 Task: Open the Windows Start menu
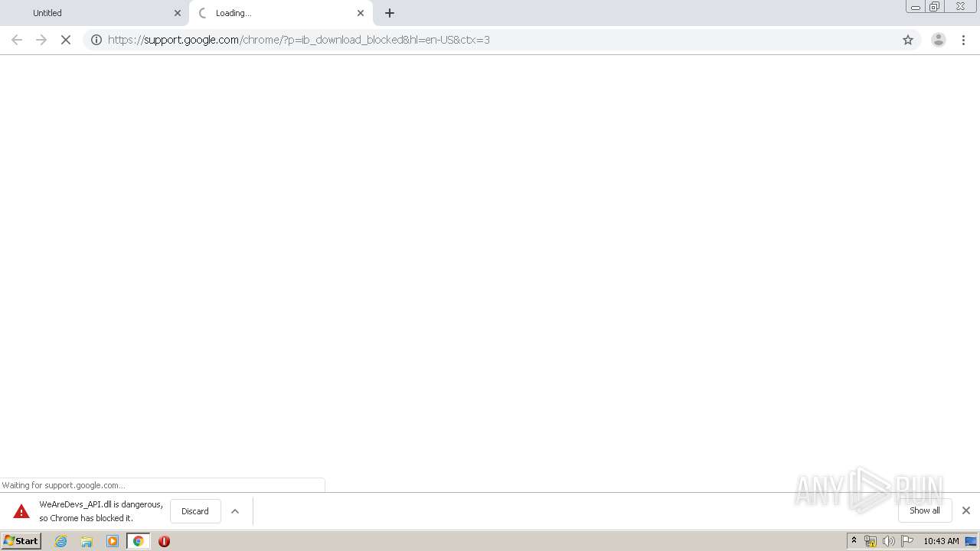coord(21,541)
